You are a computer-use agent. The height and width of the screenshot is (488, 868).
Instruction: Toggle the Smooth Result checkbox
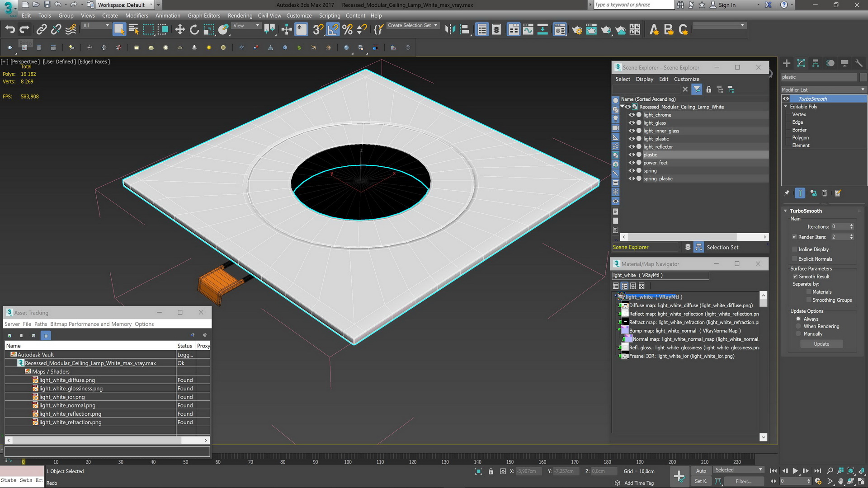(x=795, y=277)
